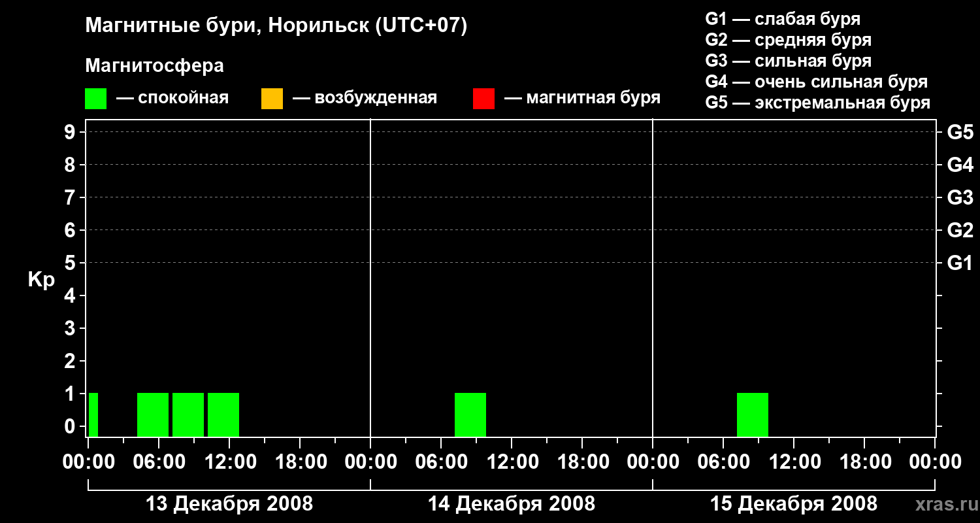
Task: Click the red 'магнитная буря' legend swatch
Action: pos(483,99)
